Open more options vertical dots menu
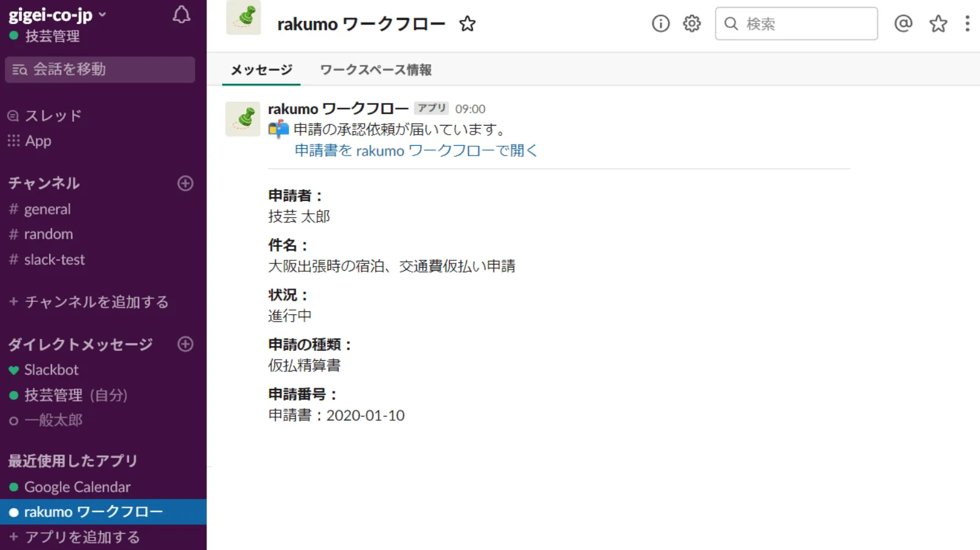Screen dimensions: 980x550 point(967,24)
